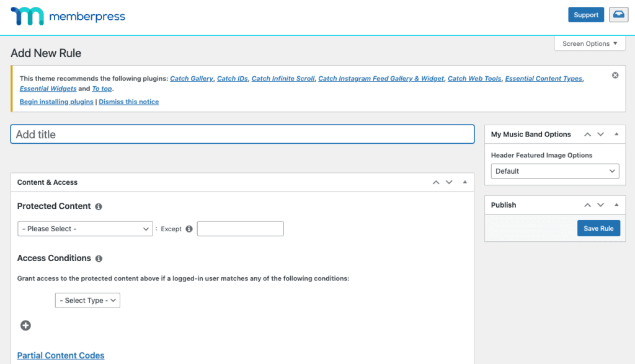Viewport: 635px width, 364px height.
Task: Toggle the Publish panel collapse
Action: point(616,205)
